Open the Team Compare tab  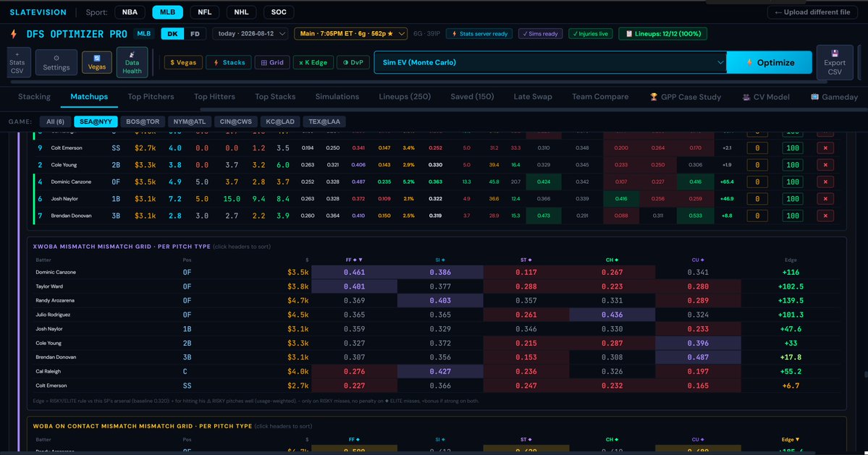pos(600,97)
